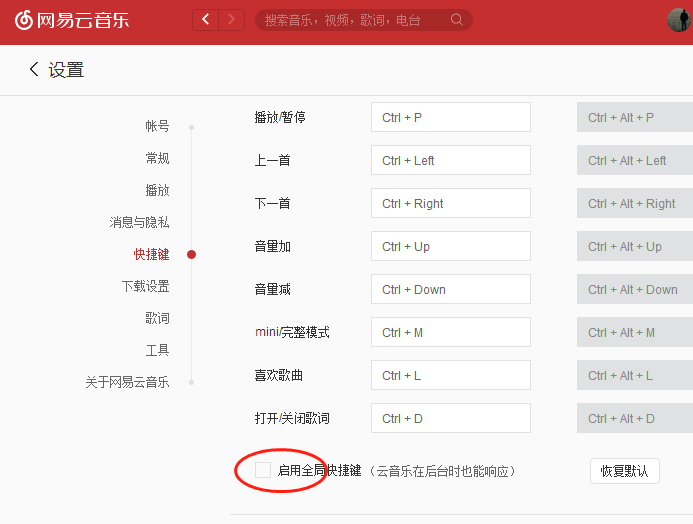The height and width of the screenshot is (524, 693).
Task: Open the 下载设置 settings section
Action: 145,286
